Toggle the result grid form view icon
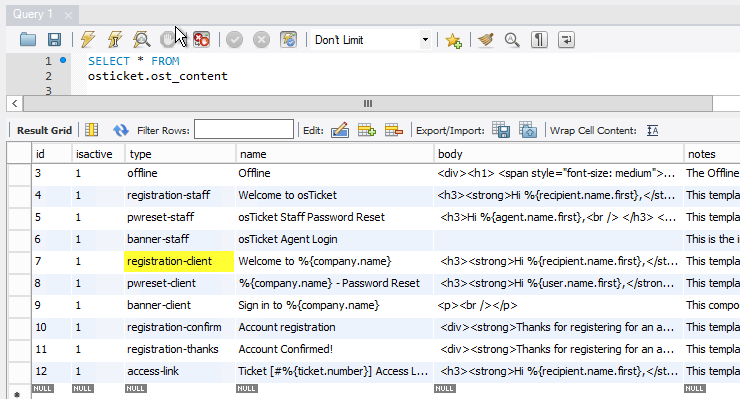Screen dimensions: 740x399 pos(92,130)
